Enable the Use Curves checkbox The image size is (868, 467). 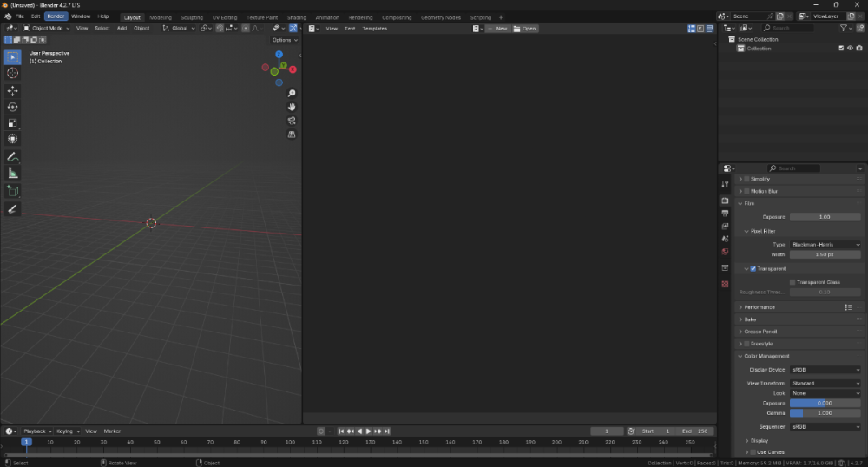tap(753, 452)
